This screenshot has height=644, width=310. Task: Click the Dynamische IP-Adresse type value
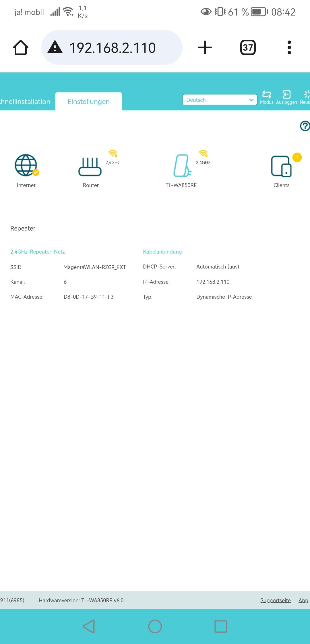pyautogui.click(x=224, y=297)
